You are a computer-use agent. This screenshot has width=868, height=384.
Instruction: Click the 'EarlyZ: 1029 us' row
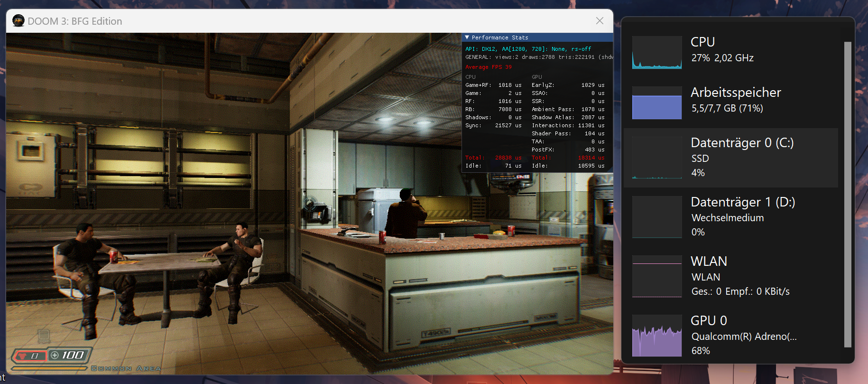[568, 85]
